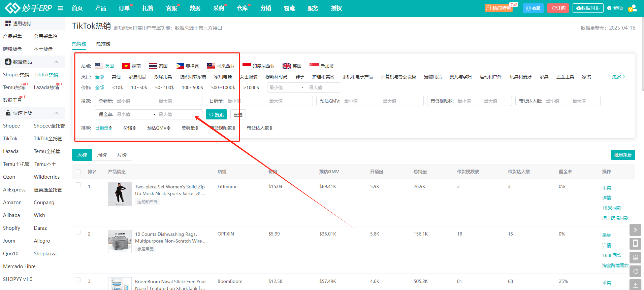Toggle the hamburger menu icon
This screenshot has height=290, width=644.
coord(60,8)
